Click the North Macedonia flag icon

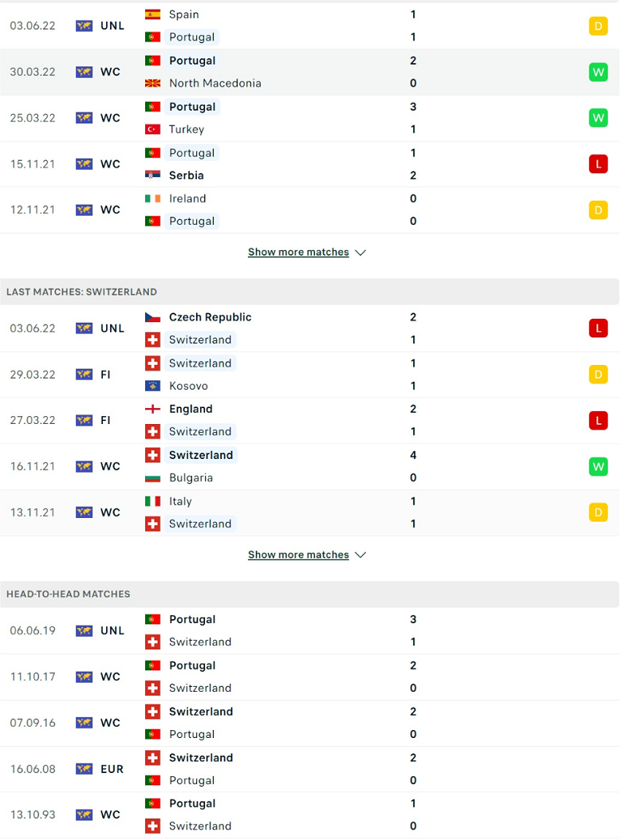click(153, 83)
